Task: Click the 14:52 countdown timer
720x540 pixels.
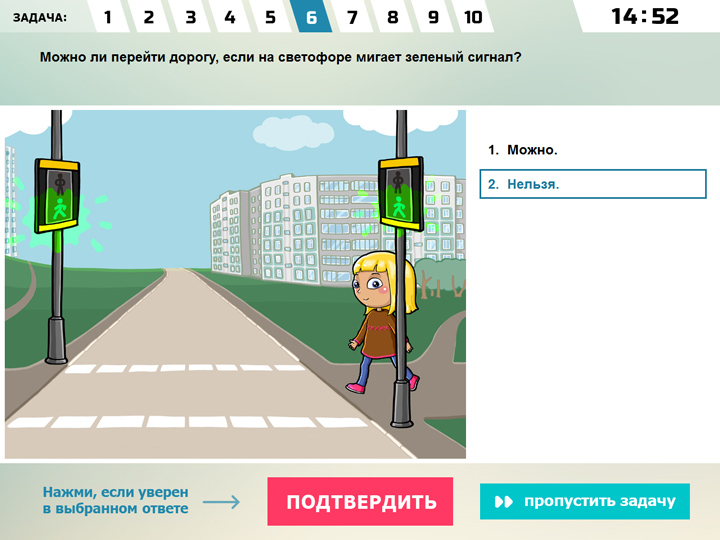Action: [645, 17]
